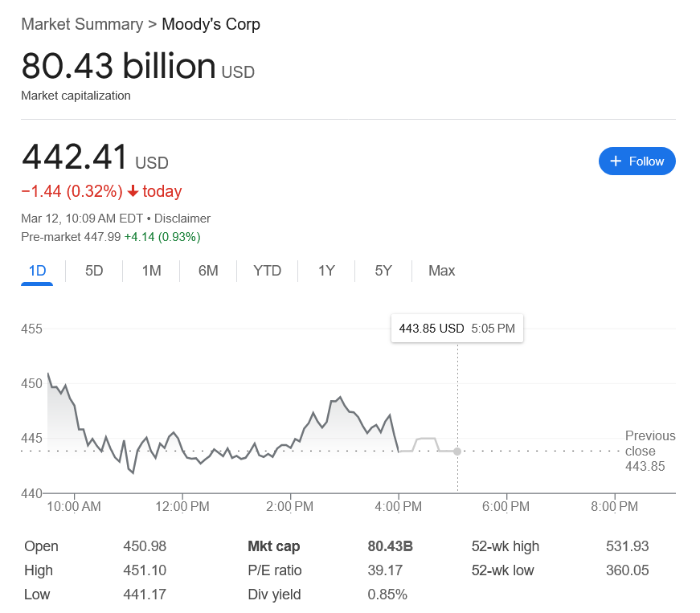Click the 12:00 PM axis label
This screenshot has height=613, width=700.
[x=182, y=506]
